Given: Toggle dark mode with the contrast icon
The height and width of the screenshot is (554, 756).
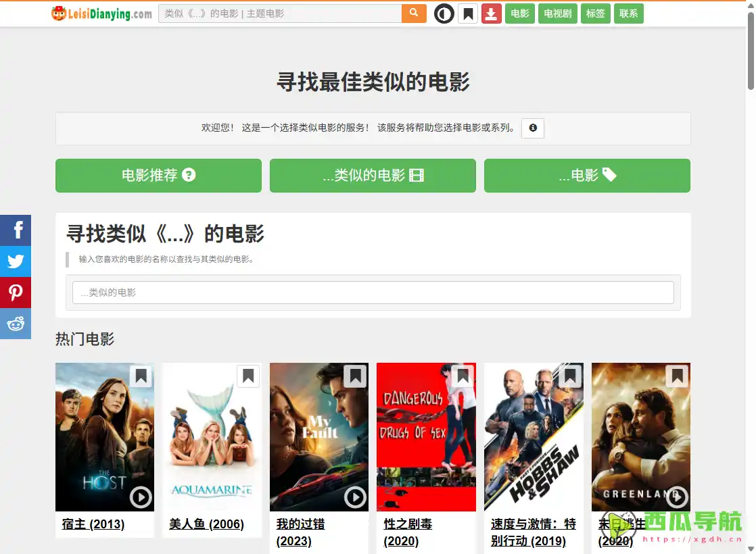Looking at the screenshot, I should click(444, 13).
